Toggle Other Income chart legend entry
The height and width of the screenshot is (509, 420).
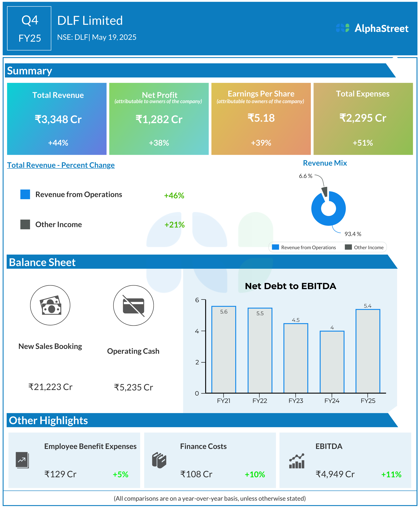(x=364, y=247)
